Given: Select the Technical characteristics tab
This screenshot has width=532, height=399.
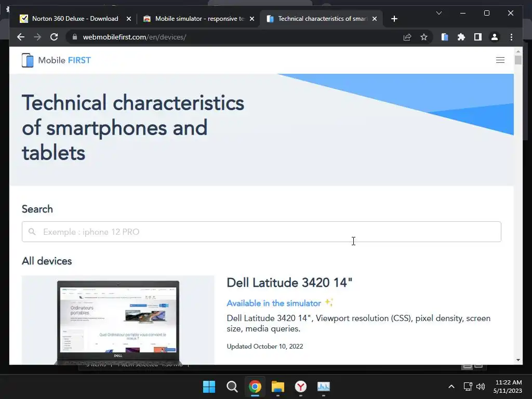Looking at the screenshot, I should pyautogui.click(x=322, y=19).
